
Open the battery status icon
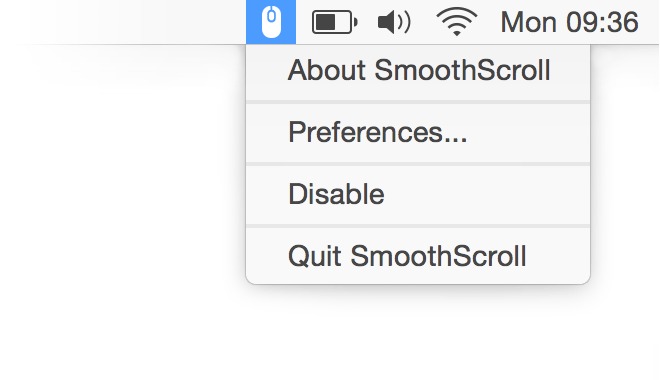(x=335, y=22)
